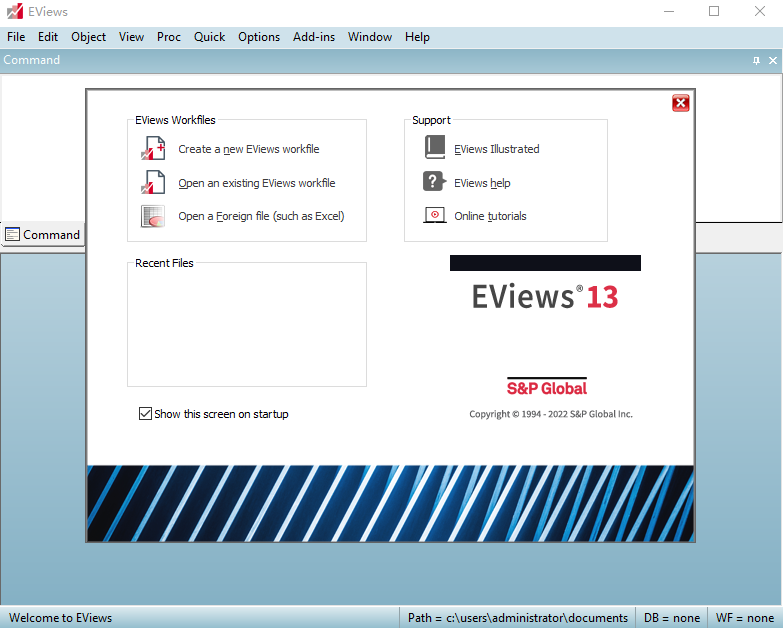Click Welcome to EViews status message
The image size is (783, 628).
point(60,618)
